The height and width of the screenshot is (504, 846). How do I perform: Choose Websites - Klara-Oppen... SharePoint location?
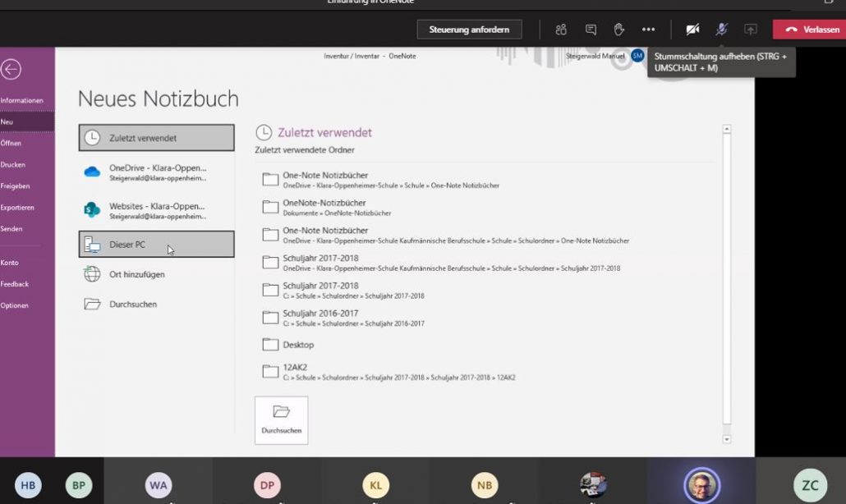[156, 211]
